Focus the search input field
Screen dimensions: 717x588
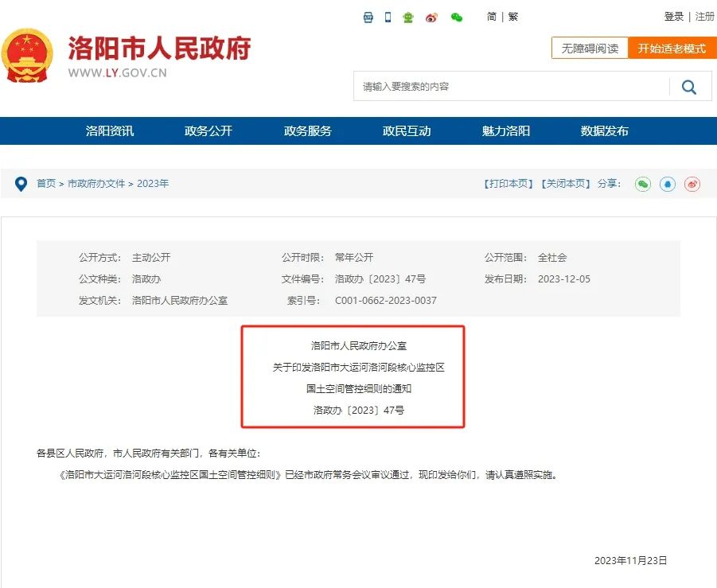[x=509, y=87]
